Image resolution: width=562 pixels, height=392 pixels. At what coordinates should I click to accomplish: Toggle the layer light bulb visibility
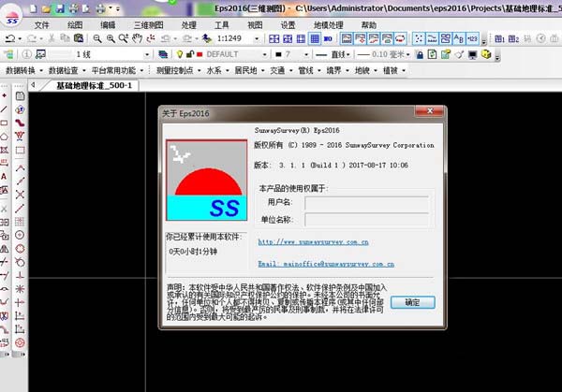[180, 54]
